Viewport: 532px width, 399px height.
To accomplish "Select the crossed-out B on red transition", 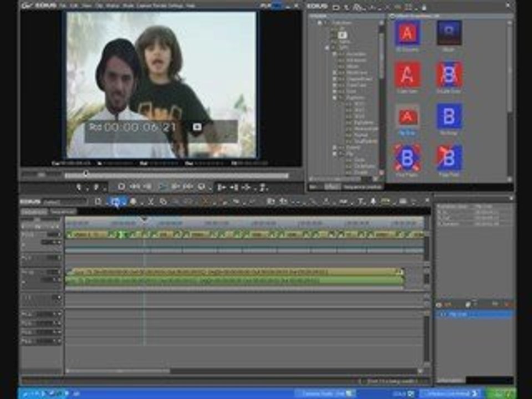I will pos(449,74).
